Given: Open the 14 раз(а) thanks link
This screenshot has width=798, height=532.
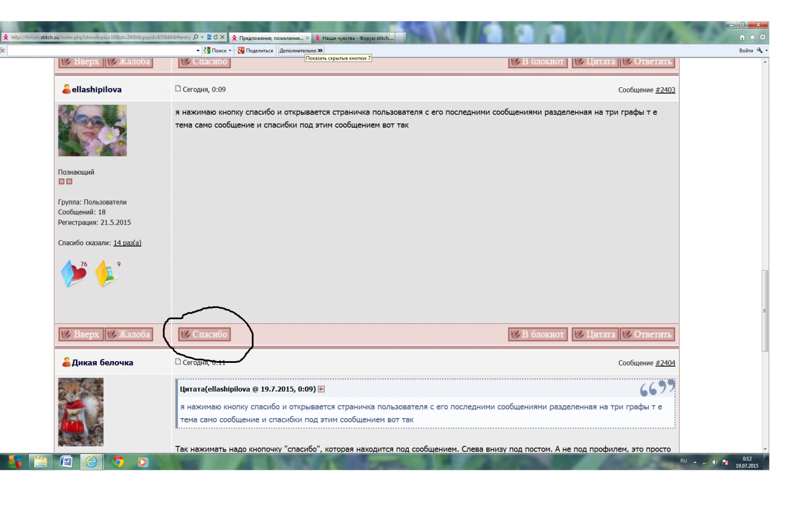Looking at the screenshot, I should pyautogui.click(x=127, y=243).
